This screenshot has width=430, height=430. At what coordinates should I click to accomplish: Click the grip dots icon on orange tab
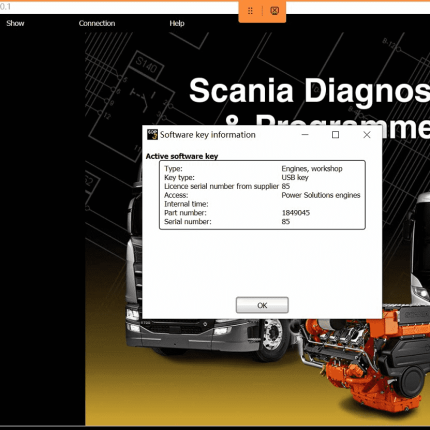250,11
